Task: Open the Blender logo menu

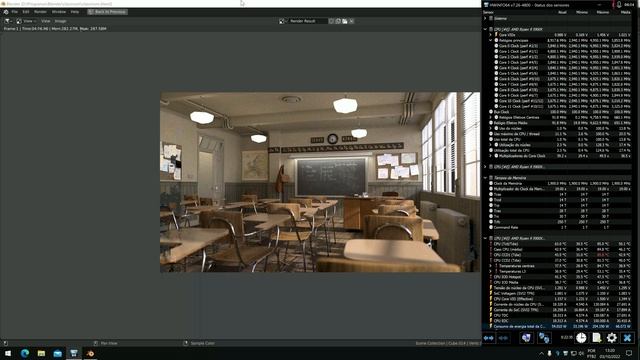Action: (x=6, y=12)
